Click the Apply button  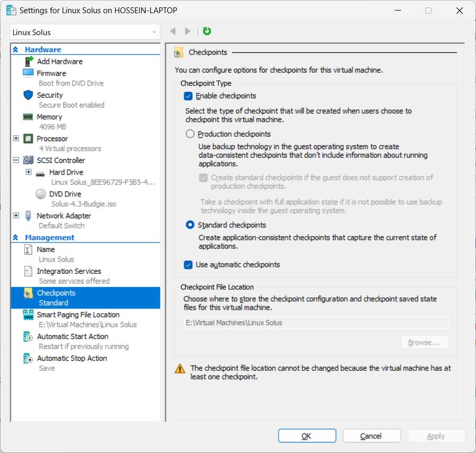point(436,436)
